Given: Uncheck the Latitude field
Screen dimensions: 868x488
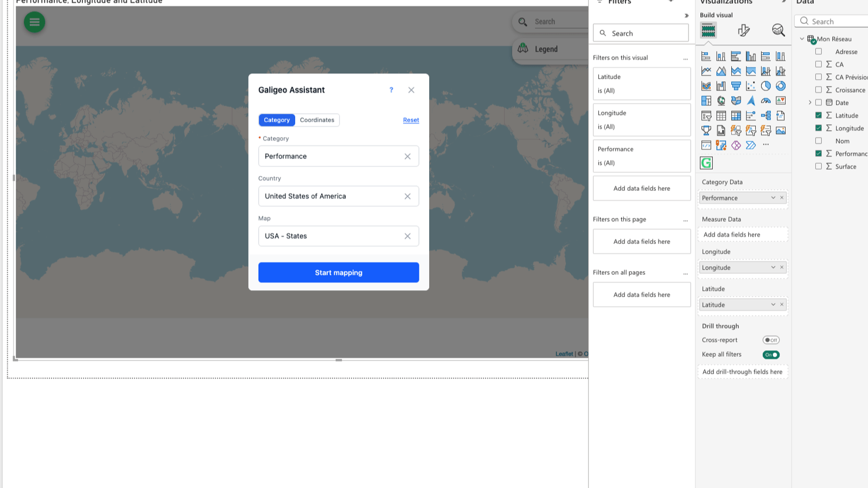Looking at the screenshot, I should point(819,115).
